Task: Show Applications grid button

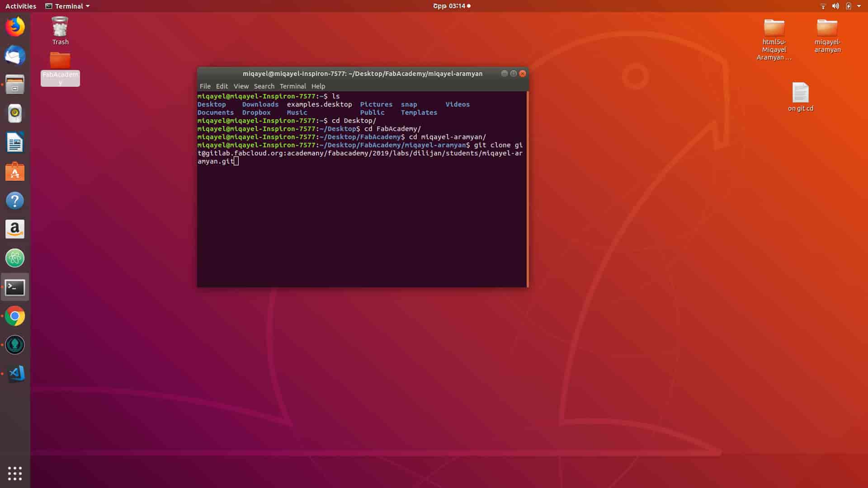Action: click(15, 473)
